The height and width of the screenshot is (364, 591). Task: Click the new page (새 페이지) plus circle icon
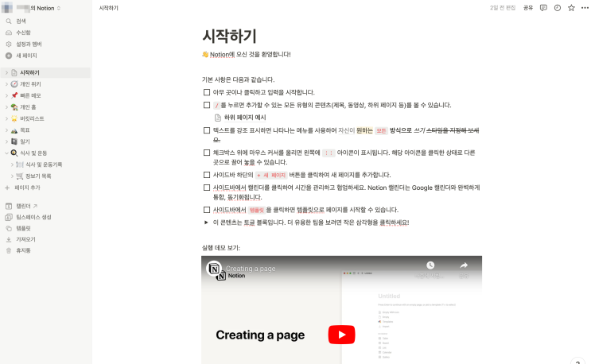click(x=9, y=56)
